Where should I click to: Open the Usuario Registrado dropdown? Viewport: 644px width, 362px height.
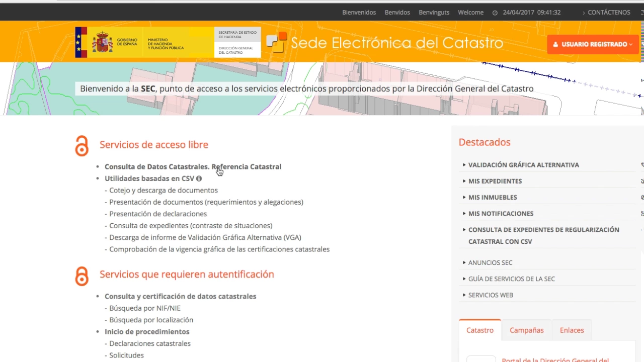[593, 44]
